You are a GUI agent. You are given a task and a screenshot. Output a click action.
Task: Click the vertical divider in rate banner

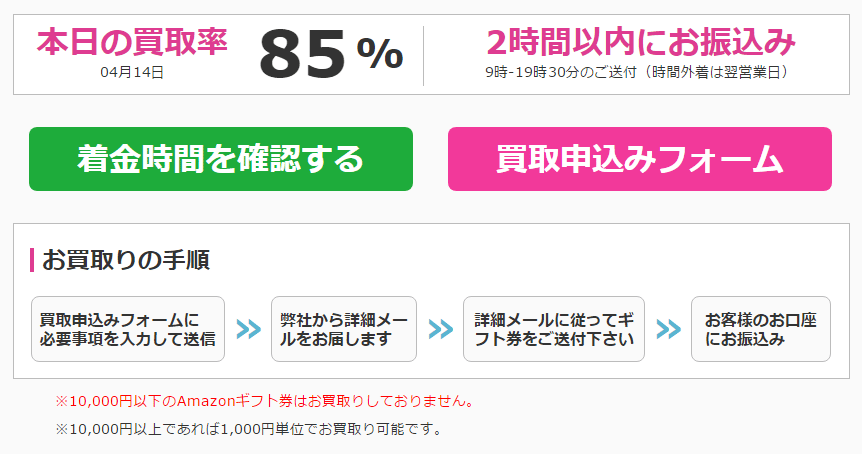coord(423,56)
